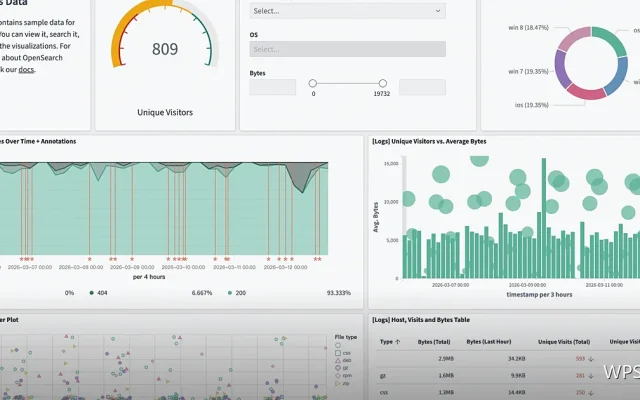This screenshot has width=640, height=400.
Task: Click the 9.9KB last hour cell
Action: tap(518, 376)
